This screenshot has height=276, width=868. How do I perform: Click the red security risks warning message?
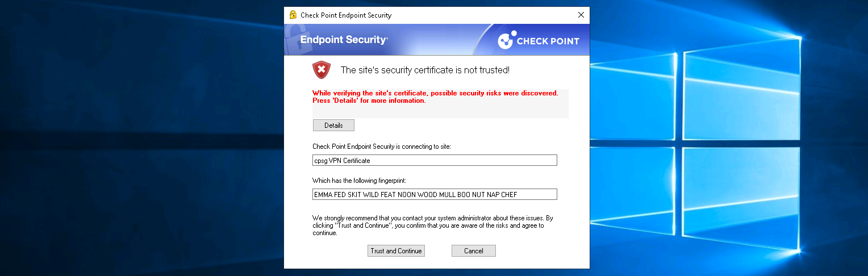pyautogui.click(x=435, y=97)
